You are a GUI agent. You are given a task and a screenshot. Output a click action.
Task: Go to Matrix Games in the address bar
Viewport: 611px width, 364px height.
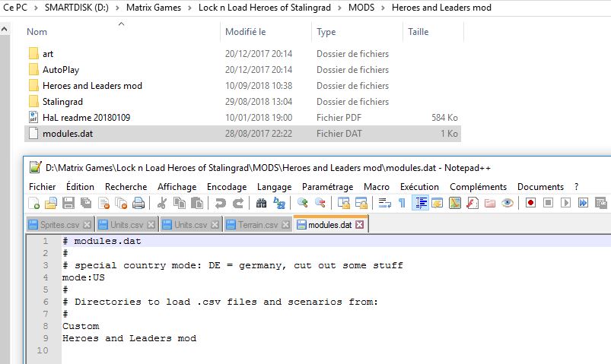154,8
